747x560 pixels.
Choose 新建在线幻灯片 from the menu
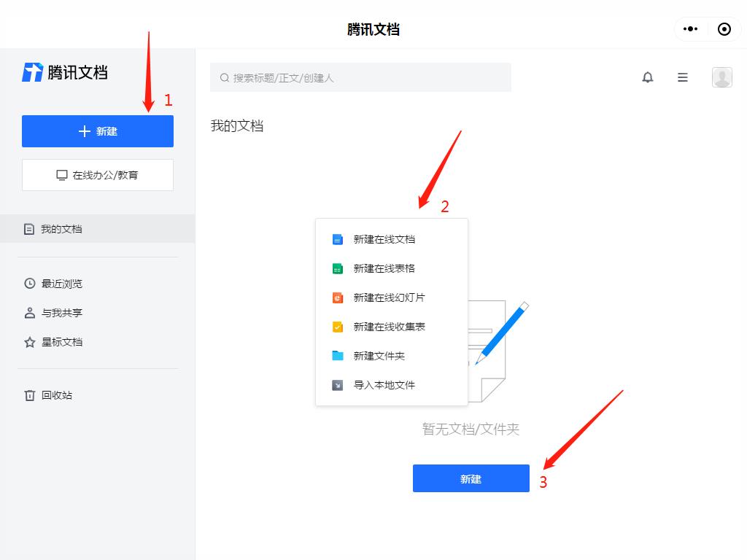point(392,297)
